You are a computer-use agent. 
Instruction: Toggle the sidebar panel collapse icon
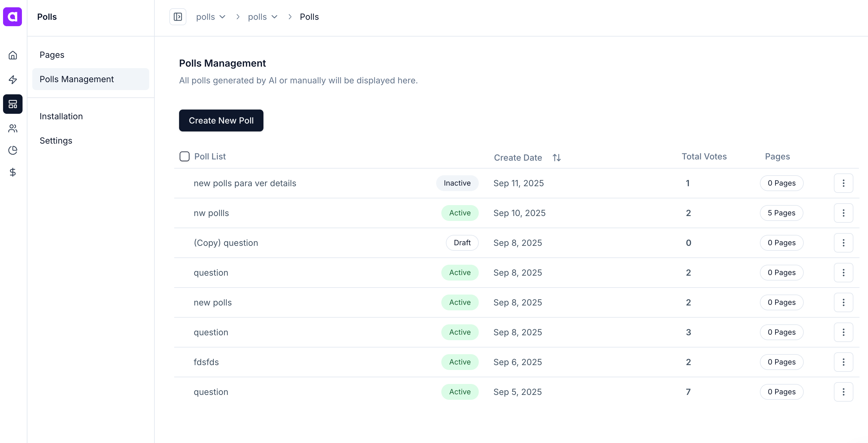coord(178,17)
